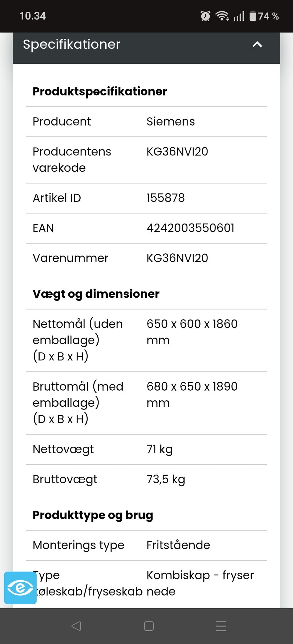Open the Android recent apps button
This screenshot has width=293, height=644.
click(221, 626)
